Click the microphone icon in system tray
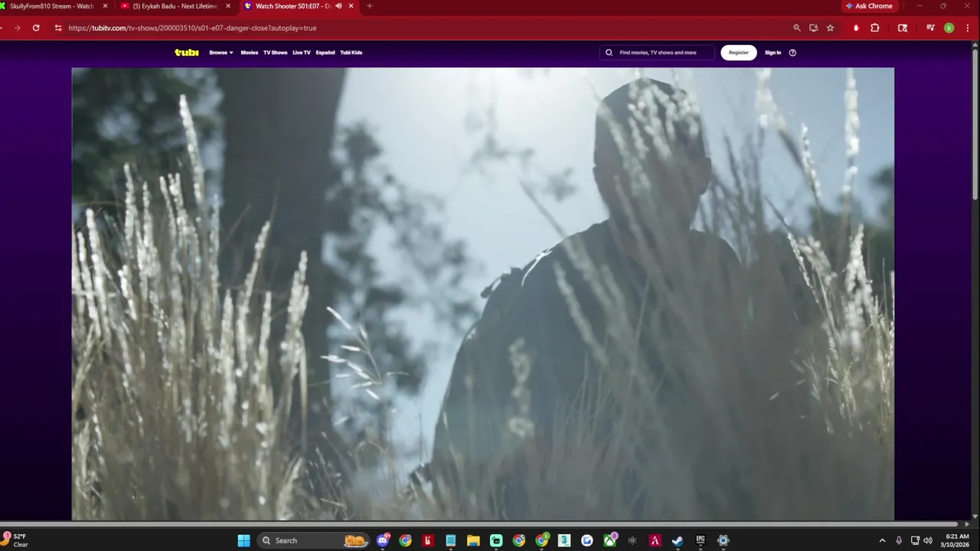Viewport: 980px width, 551px height. pos(899,540)
